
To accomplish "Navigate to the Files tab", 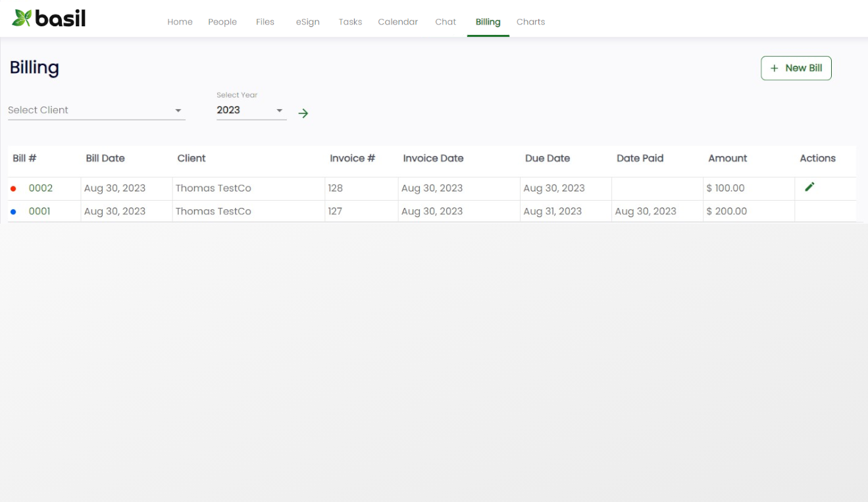I will point(265,22).
